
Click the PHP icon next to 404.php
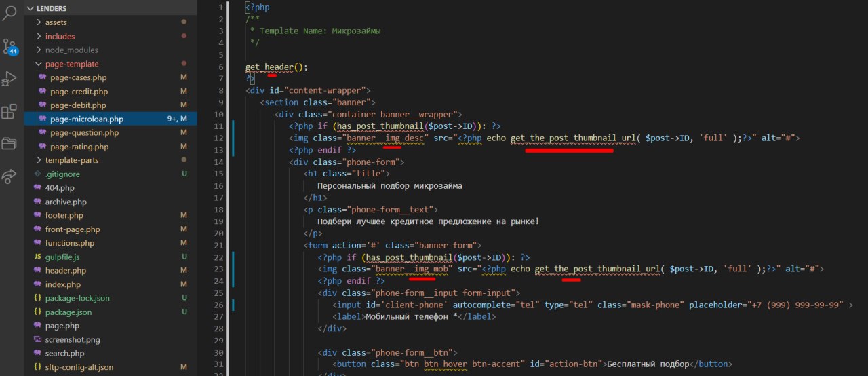point(38,187)
